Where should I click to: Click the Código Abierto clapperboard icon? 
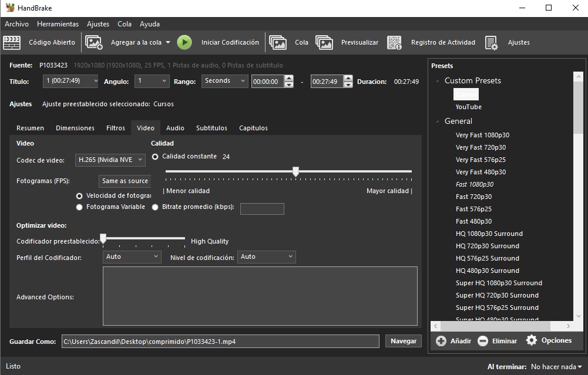coord(12,42)
